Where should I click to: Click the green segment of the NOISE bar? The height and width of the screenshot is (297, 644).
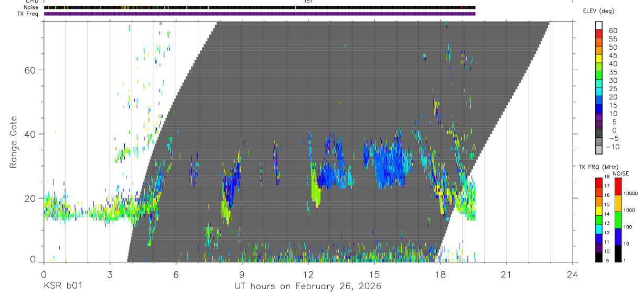pos(618,220)
